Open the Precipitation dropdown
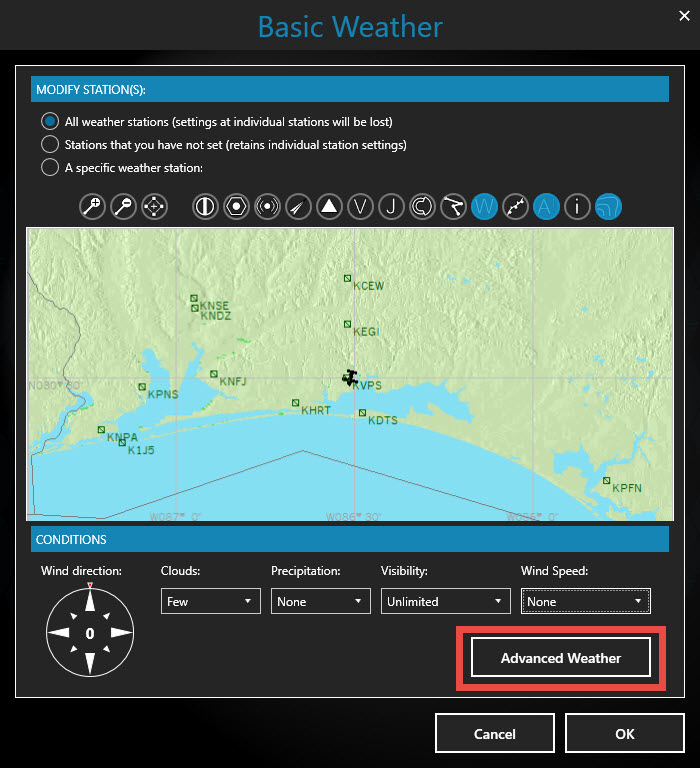 321,601
